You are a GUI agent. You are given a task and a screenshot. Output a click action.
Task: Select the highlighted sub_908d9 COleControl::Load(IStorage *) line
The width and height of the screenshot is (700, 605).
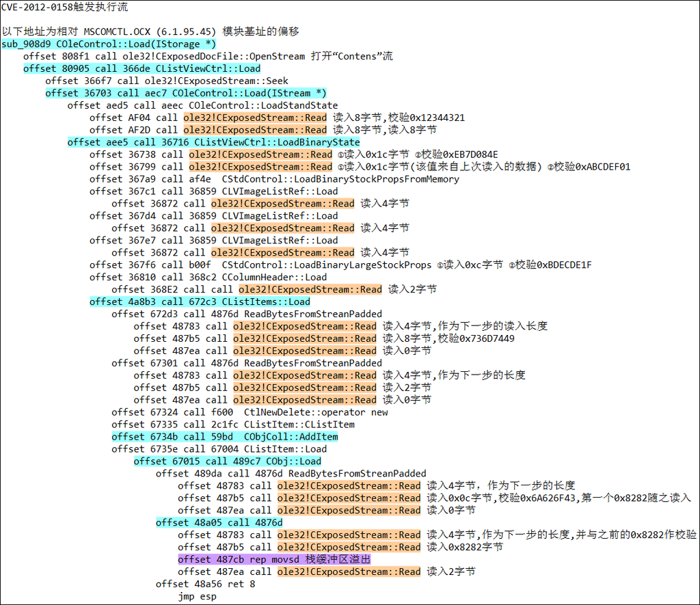point(109,44)
